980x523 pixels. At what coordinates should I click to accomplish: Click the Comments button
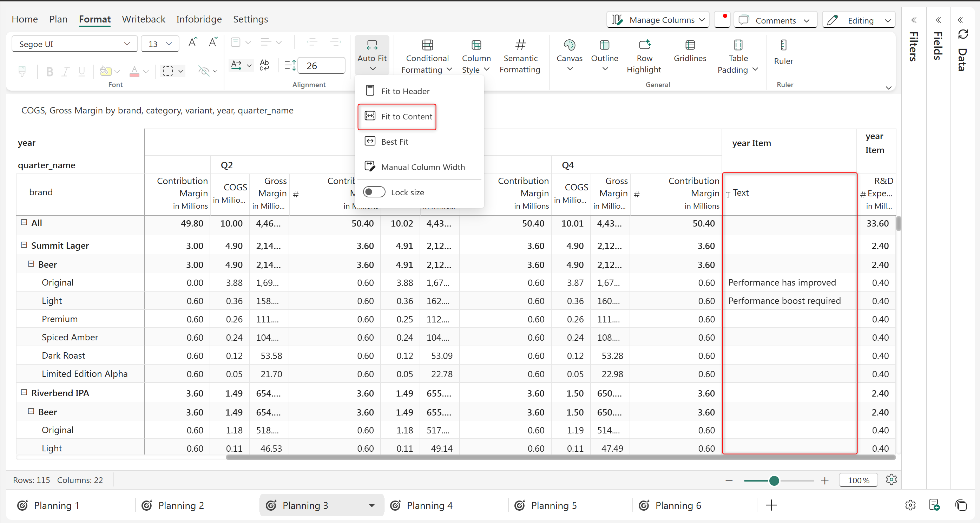click(x=775, y=20)
